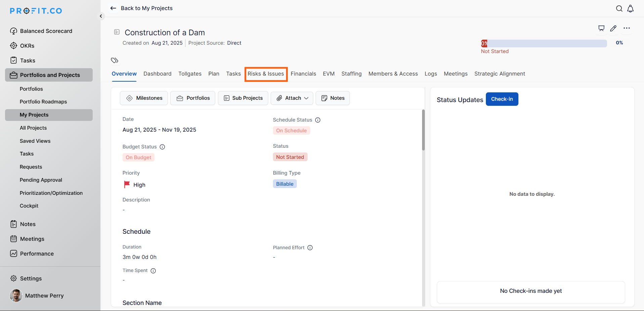The width and height of the screenshot is (644, 311).
Task: Click the Schedule Status info icon
Action: tap(318, 120)
